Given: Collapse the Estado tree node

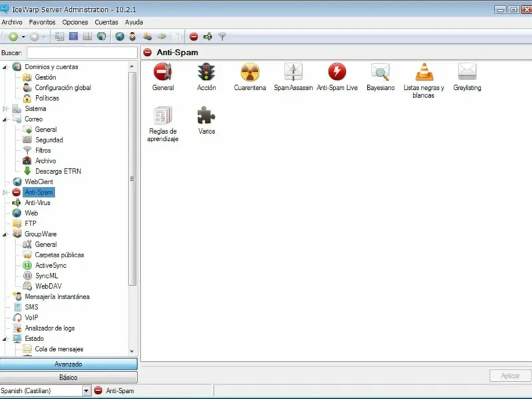Looking at the screenshot, I should coord(5,339).
